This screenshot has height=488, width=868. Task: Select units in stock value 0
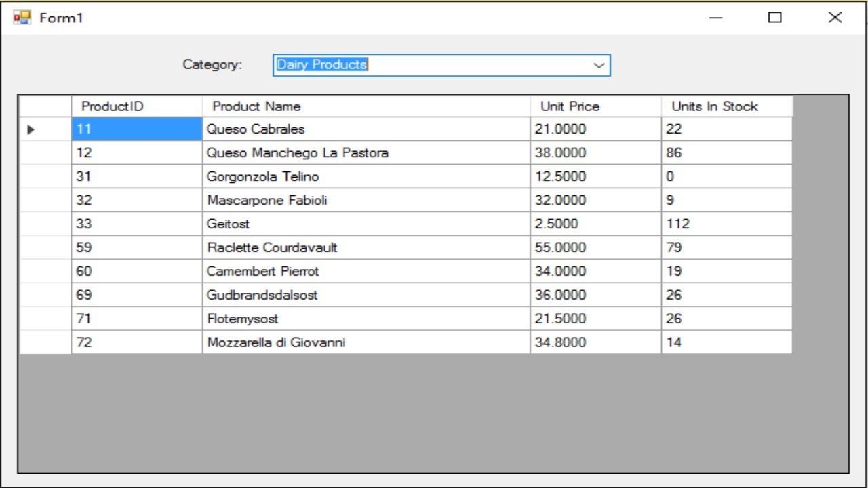coord(727,176)
